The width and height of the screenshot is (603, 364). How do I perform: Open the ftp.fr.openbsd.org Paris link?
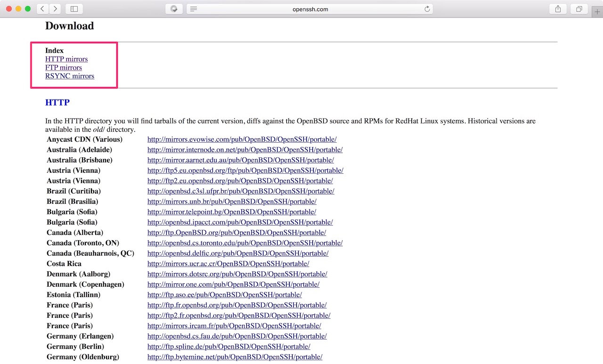pyautogui.click(x=237, y=305)
